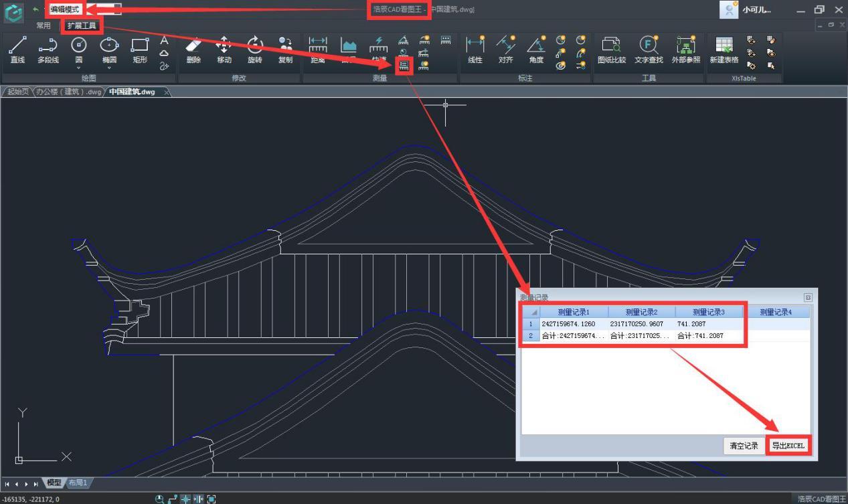Switch to the 布局1 layout tab
Image resolution: width=848 pixels, height=504 pixels.
point(78,483)
